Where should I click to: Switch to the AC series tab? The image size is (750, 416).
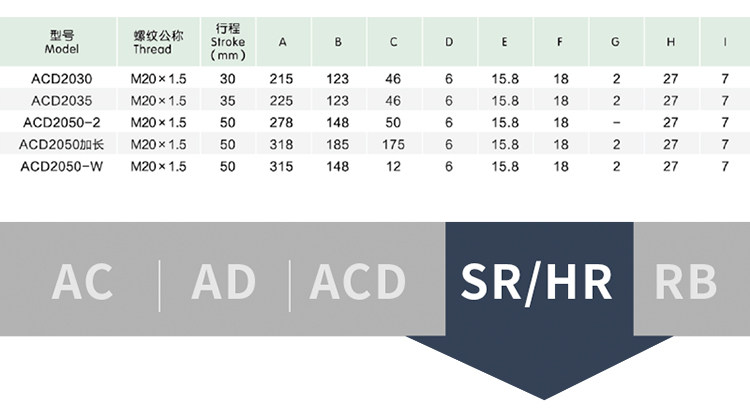pyautogui.click(x=82, y=281)
